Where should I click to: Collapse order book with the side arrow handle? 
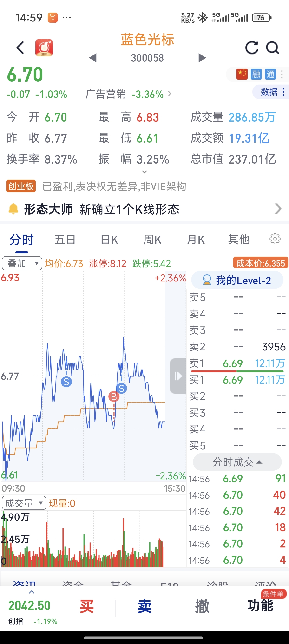pos(178,376)
